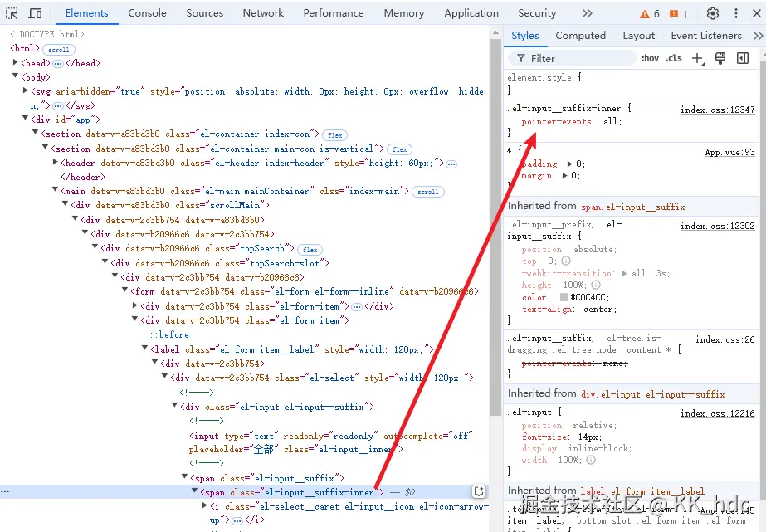Open App.vue:93 source link
Viewport: 766px width, 532px height.
point(729,152)
